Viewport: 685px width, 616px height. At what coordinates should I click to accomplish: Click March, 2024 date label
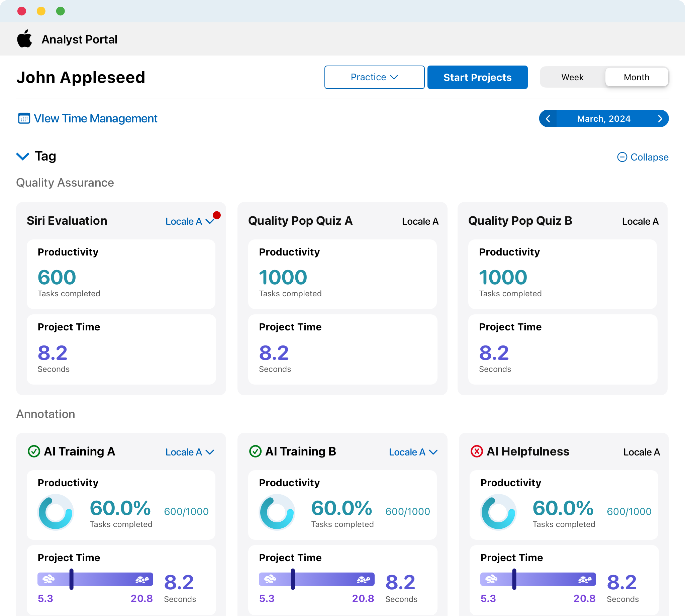pos(604,118)
